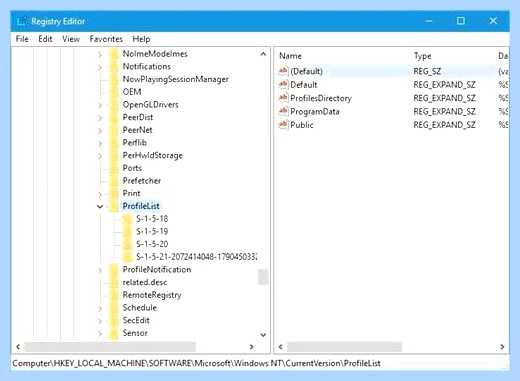Collapse the ProfileList key
The image size is (520, 381).
click(x=100, y=206)
